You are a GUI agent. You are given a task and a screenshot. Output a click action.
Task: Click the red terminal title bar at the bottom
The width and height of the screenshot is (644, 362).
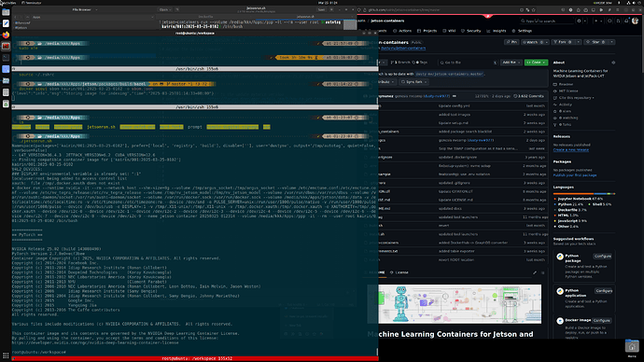coord(195,358)
